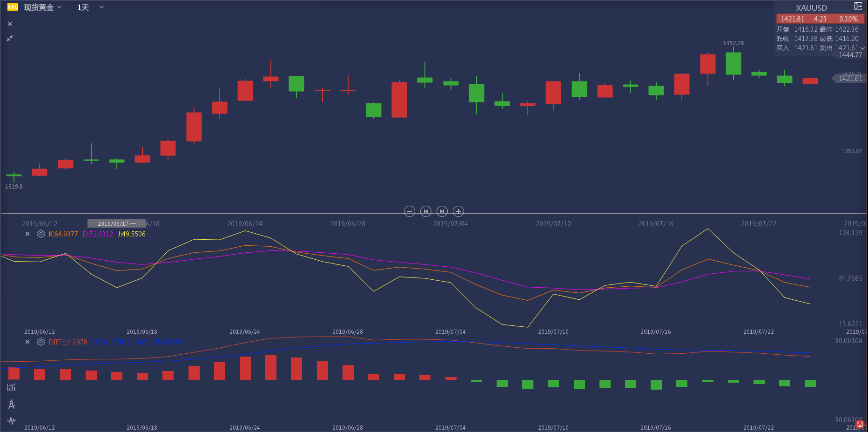The width and height of the screenshot is (868, 432).
Task: Remove the MACD indicator panel
Action: (27, 342)
